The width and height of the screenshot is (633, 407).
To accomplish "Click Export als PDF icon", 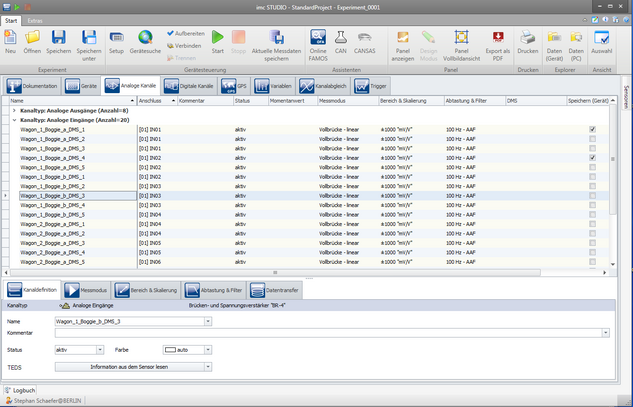I will (x=497, y=39).
